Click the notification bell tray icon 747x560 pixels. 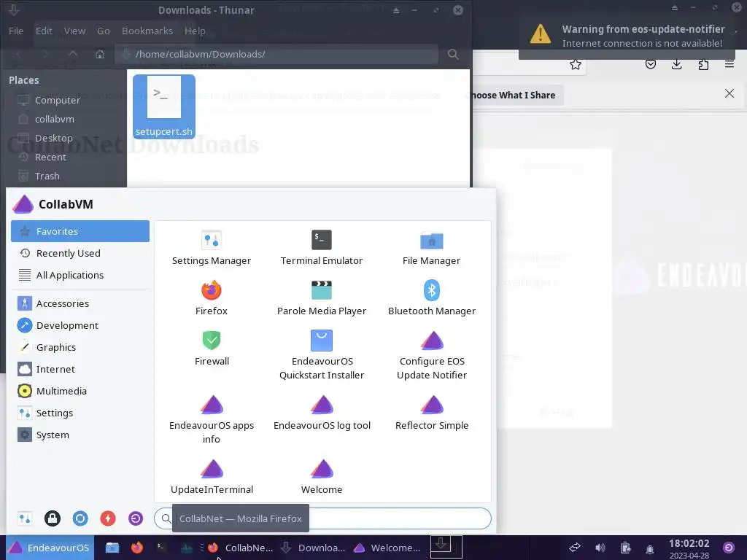click(650, 548)
